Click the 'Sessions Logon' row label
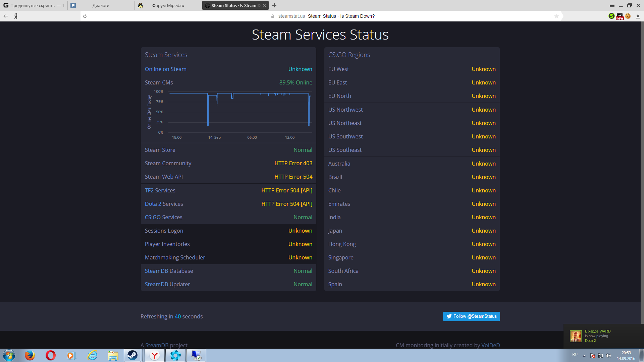The width and height of the screenshot is (644, 362). [164, 231]
